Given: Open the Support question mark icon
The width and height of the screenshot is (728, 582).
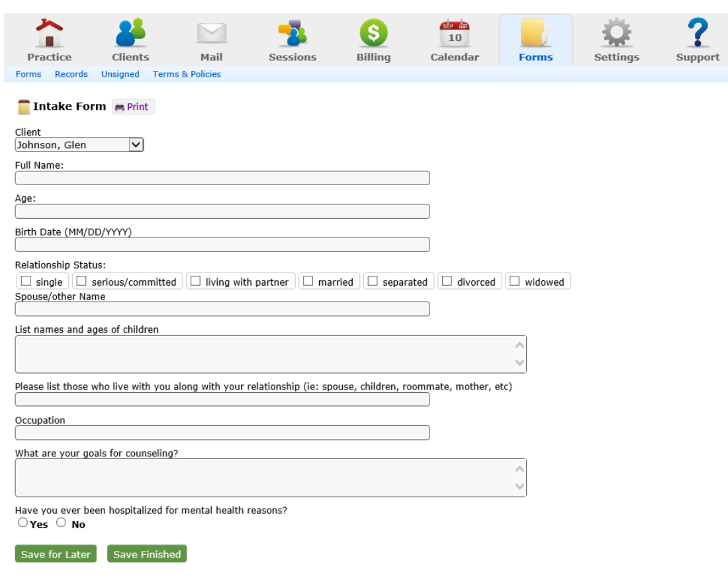Looking at the screenshot, I should (x=698, y=32).
